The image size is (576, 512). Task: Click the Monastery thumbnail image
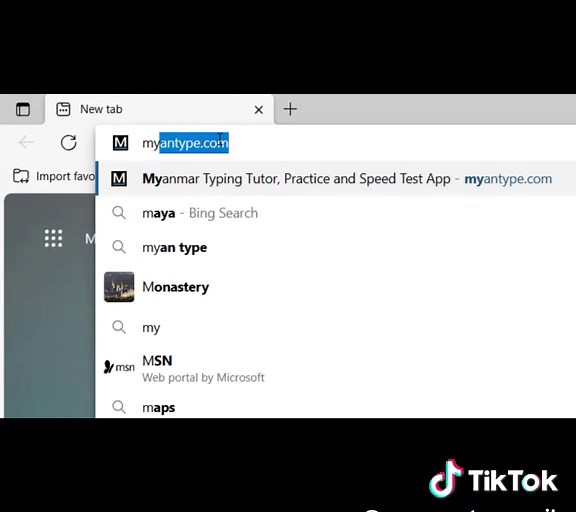[x=119, y=287]
